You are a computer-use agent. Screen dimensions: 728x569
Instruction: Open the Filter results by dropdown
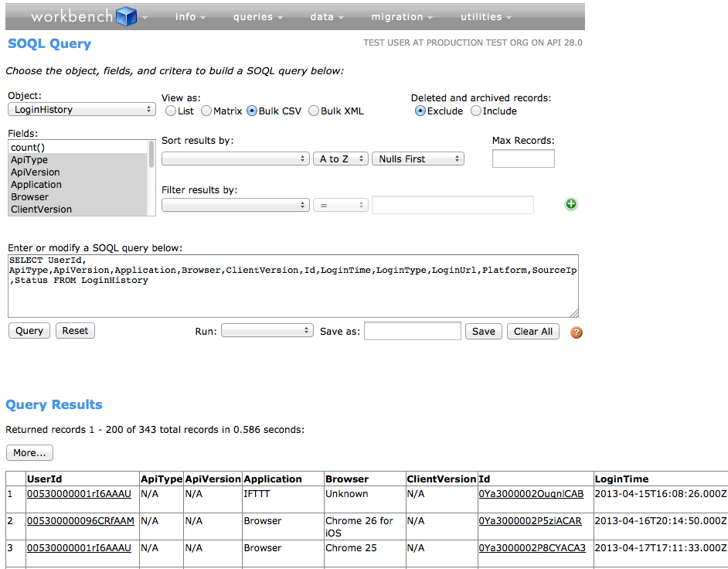tap(235, 204)
